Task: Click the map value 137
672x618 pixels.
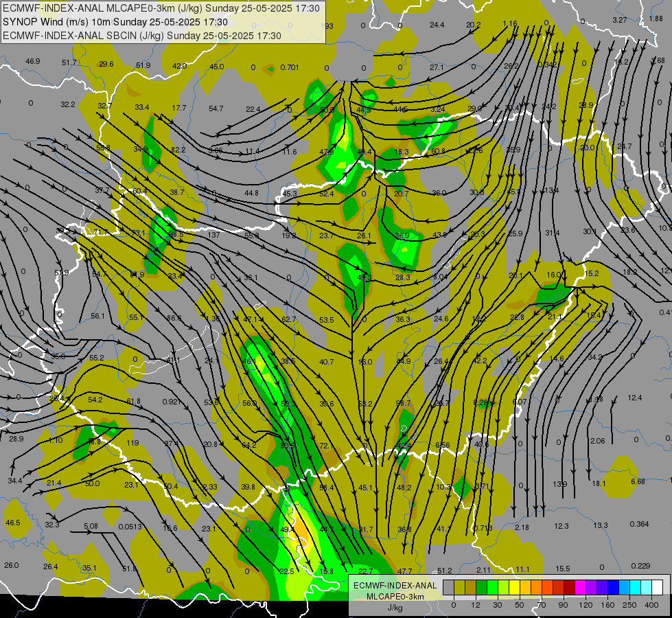Action: point(213,235)
